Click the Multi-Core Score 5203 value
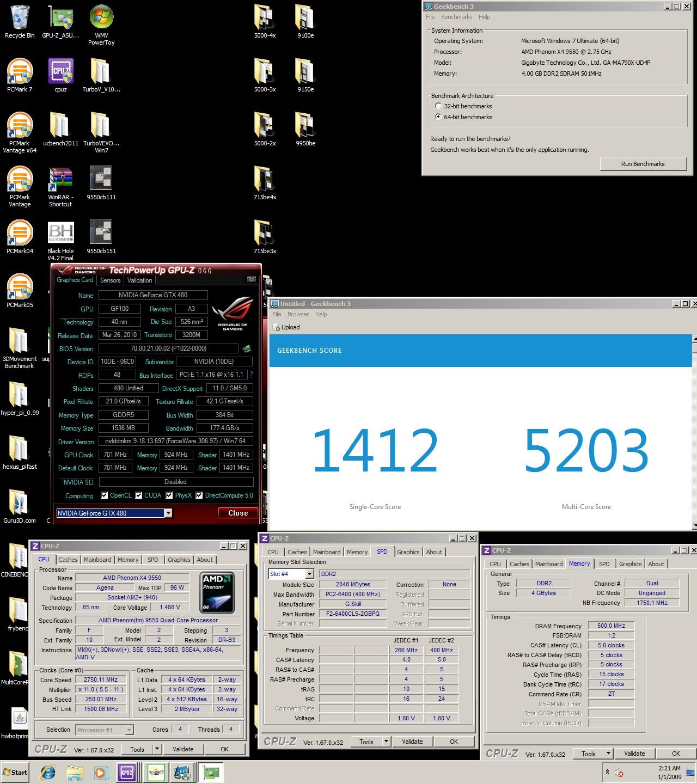 click(586, 450)
